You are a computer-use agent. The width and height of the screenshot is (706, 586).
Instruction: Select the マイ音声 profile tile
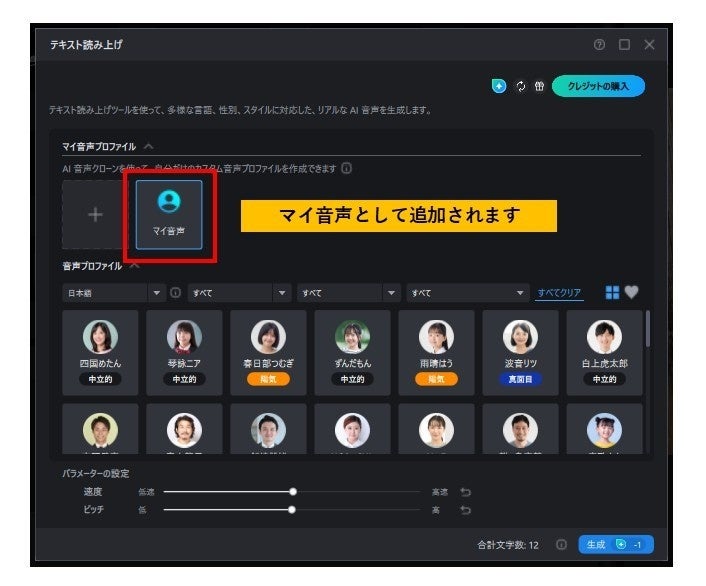[x=169, y=215]
